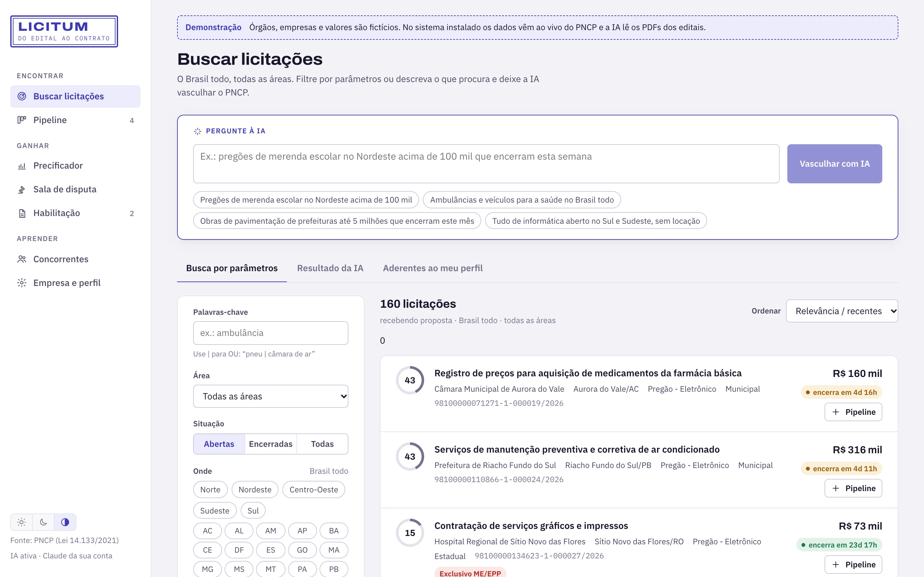The image size is (924, 577).
Task: Select the auto contrast theme icon
Action: 65,522
